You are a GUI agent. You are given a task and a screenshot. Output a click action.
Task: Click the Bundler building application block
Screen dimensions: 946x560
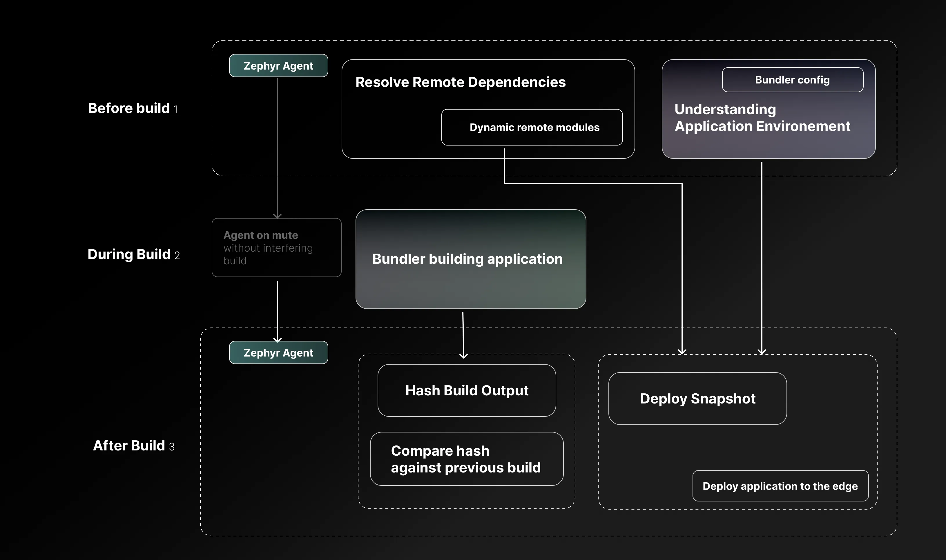pyautogui.click(x=470, y=259)
